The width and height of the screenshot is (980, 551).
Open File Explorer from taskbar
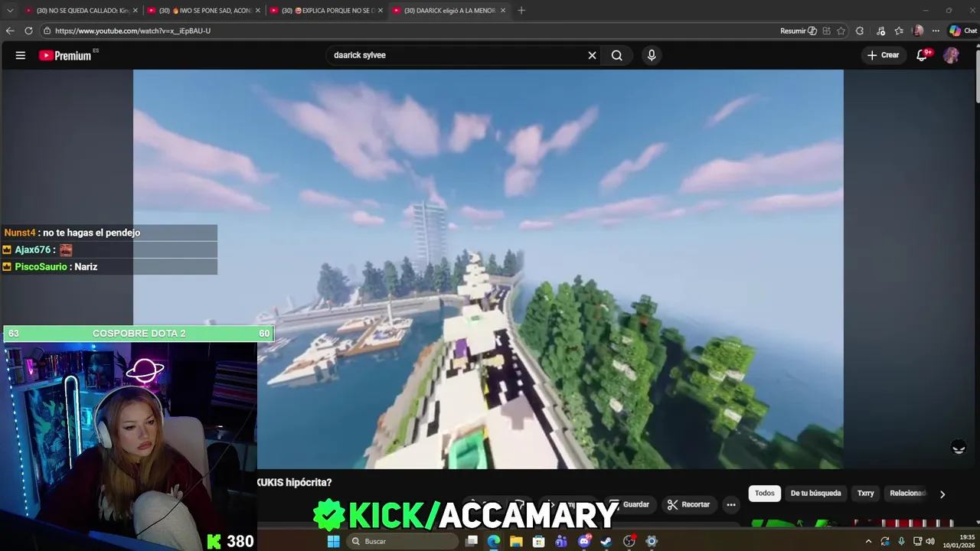pyautogui.click(x=516, y=541)
